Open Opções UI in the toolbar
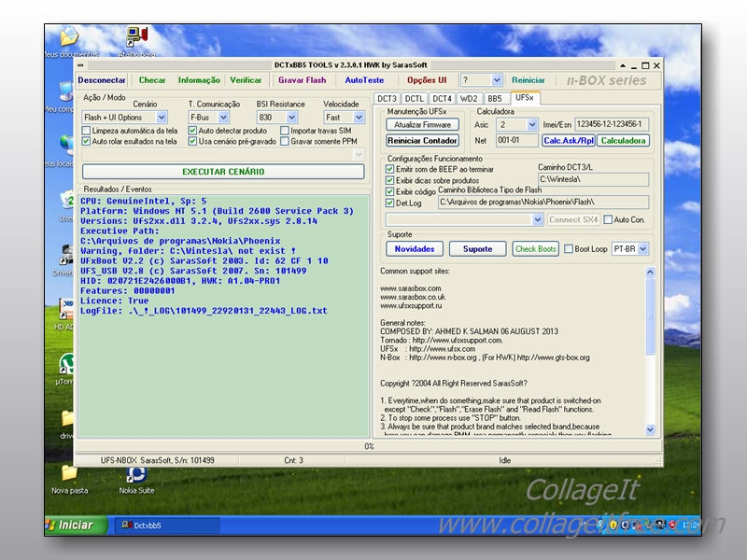The image size is (747, 560). coord(427,80)
